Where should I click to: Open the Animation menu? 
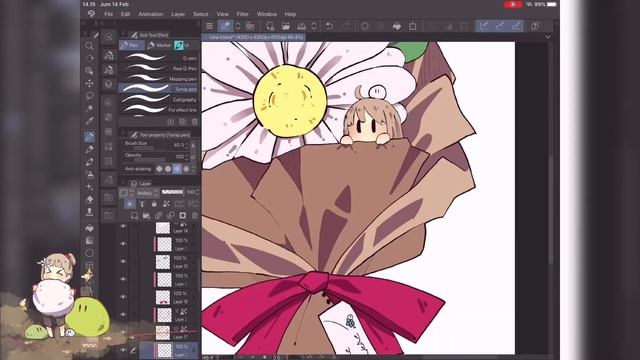[x=151, y=14]
